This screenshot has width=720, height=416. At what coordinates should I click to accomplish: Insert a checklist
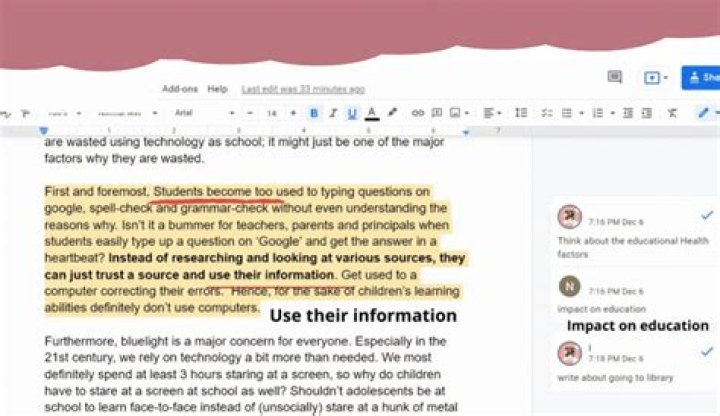tap(546, 113)
